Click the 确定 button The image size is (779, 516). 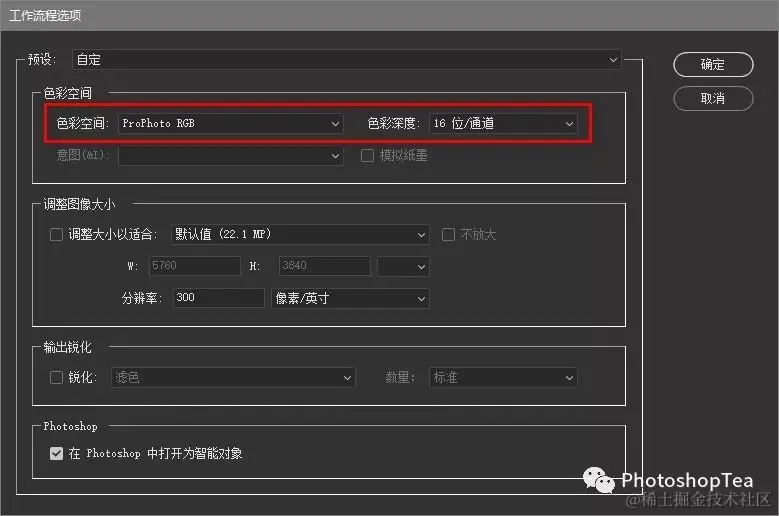713,65
